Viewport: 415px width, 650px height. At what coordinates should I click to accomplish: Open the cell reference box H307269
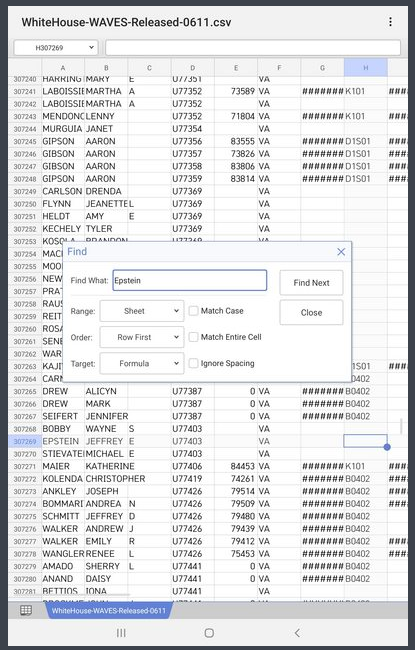tap(56, 48)
